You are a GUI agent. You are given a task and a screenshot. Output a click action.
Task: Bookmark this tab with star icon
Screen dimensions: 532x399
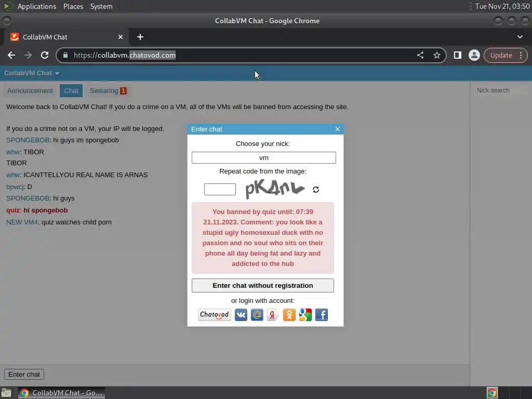[x=436, y=55]
